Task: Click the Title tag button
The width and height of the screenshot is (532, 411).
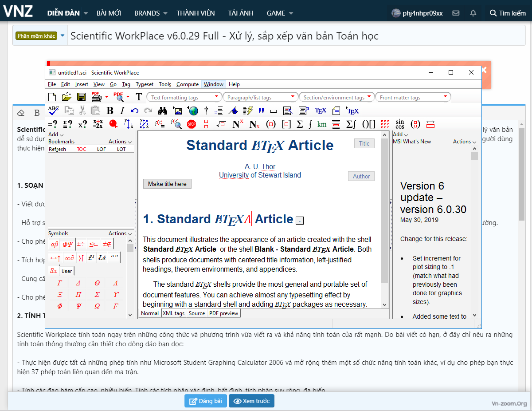Action: 364,143
